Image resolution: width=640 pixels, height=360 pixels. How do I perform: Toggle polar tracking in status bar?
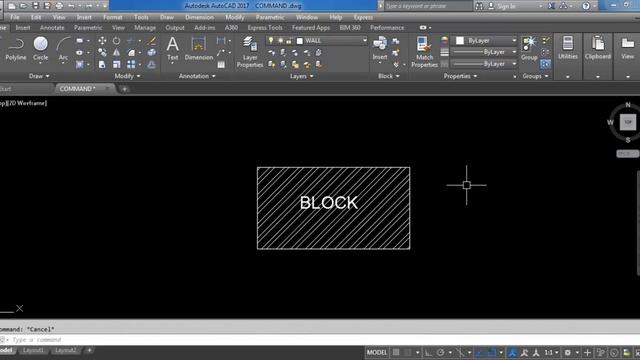440,352
